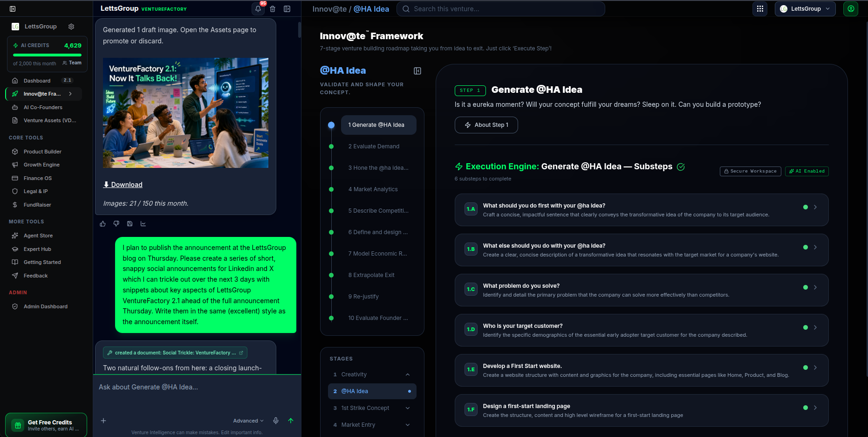Open the created Social Trickle document
The height and width of the screenshot is (437, 868).
point(175,353)
